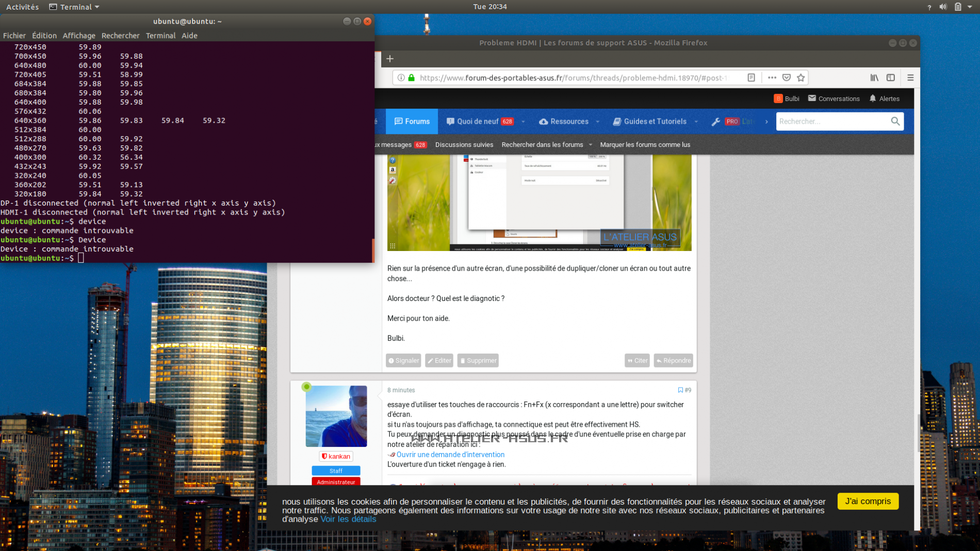Accept cookies with J'ai compris button
The height and width of the screenshot is (551, 980).
pyautogui.click(x=868, y=501)
